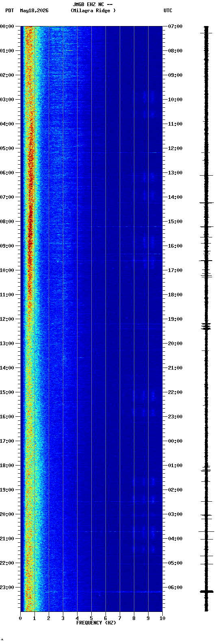Image resolution: width=224 pixels, height=644 pixels.
Task: Click the seismogram spike cluster near 19:00 UTC
Action: click(x=206, y=326)
